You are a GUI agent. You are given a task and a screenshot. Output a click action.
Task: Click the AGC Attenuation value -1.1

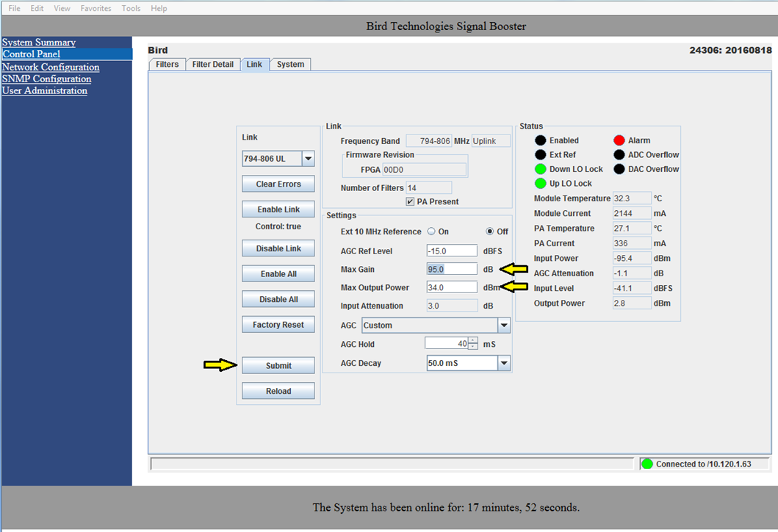[x=632, y=273]
